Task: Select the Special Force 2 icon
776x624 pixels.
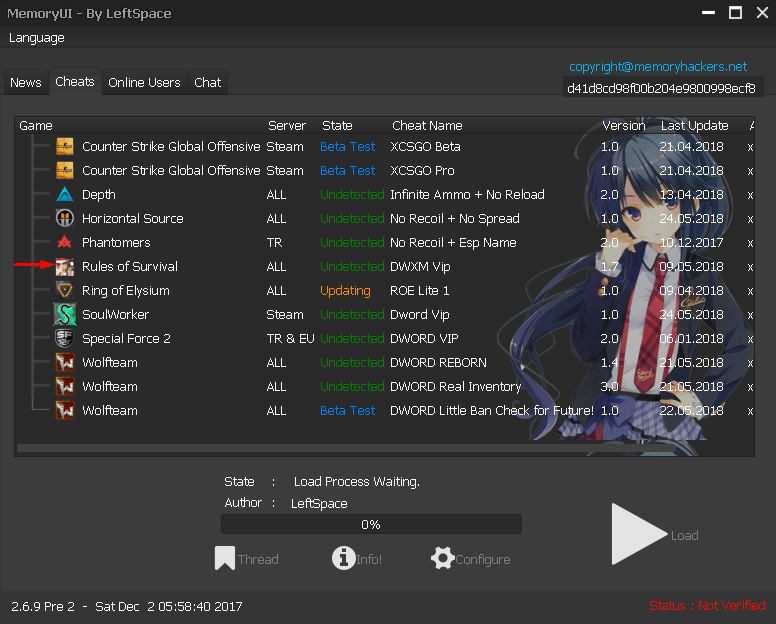Action: [65, 338]
